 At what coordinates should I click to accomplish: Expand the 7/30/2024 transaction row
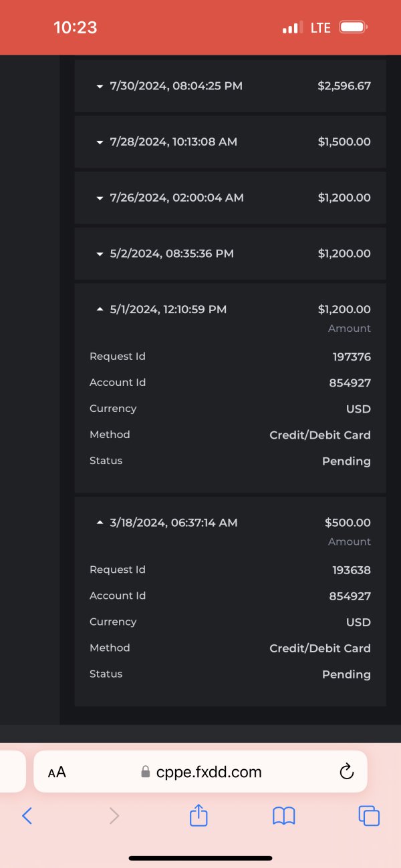click(x=100, y=86)
